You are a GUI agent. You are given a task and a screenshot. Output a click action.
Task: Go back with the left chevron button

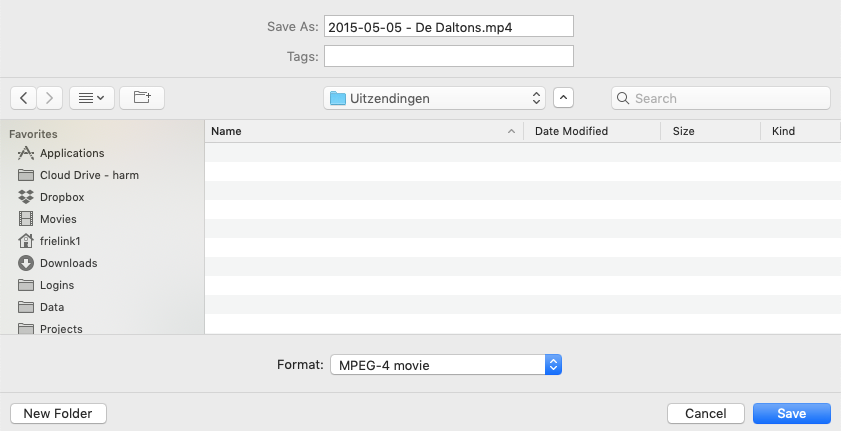pyautogui.click(x=24, y=98)
